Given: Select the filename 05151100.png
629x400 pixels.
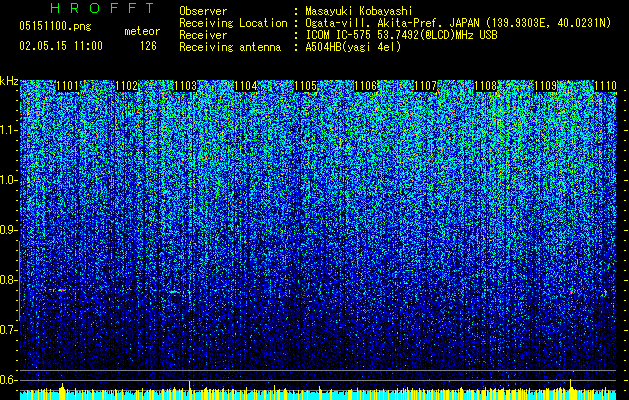Looking at the screenshot, I should (x=55, y=27).
